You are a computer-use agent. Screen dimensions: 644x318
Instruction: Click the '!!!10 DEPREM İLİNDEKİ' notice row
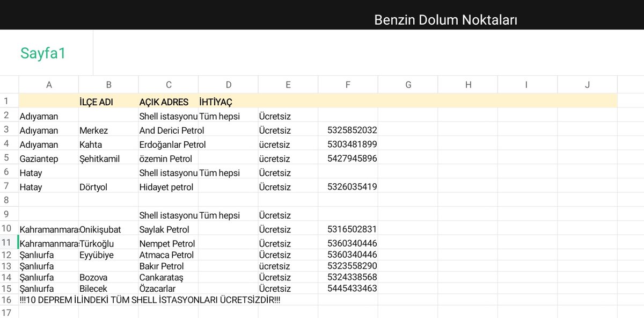point(150,300)
